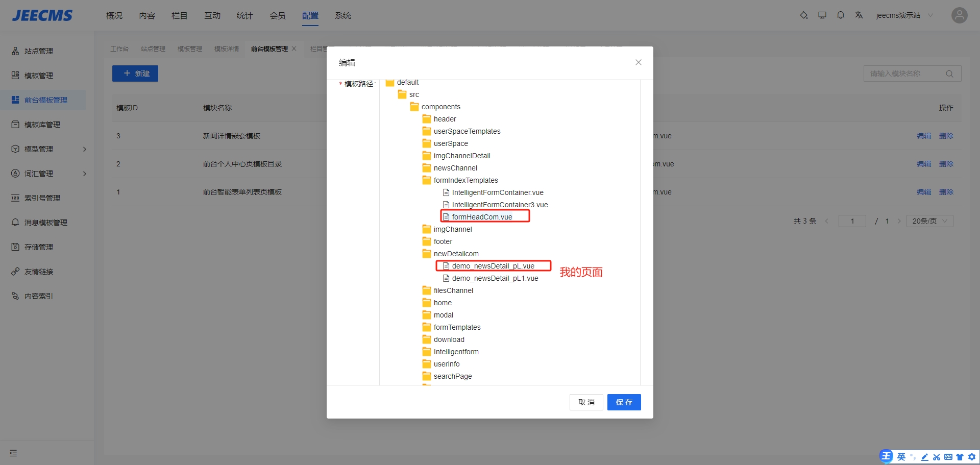The height and width of the screenshot is (465, 980).
Task: Open the 内容 top menu
Action: (147, 16)
